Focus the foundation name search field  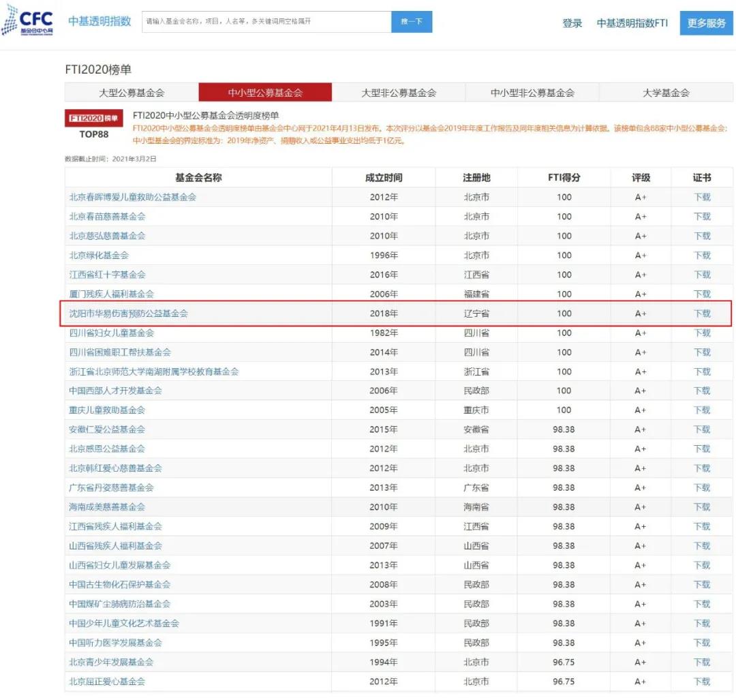point(266,22)
